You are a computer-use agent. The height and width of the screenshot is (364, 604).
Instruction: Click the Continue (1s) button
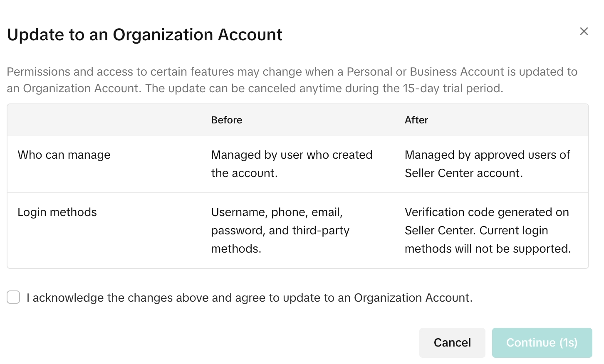click(542, 342)
